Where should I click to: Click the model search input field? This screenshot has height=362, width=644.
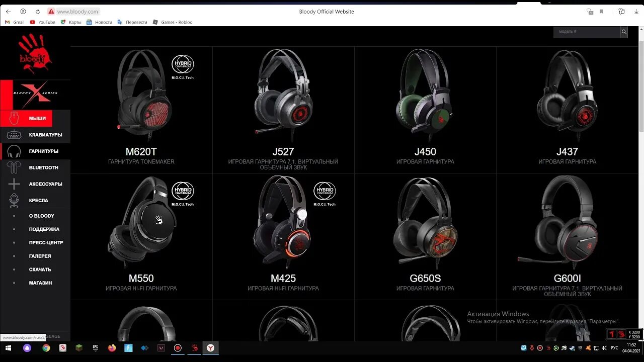click(x=587, y=32)
